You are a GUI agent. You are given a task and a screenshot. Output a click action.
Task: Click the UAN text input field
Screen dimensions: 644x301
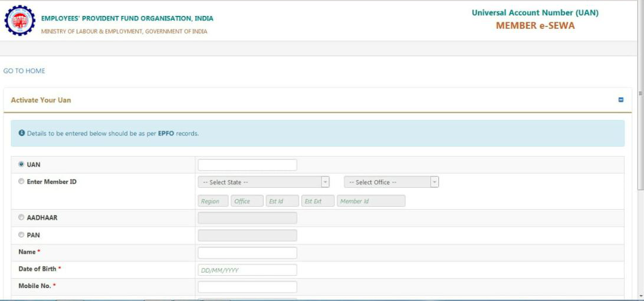pos(247,165)
